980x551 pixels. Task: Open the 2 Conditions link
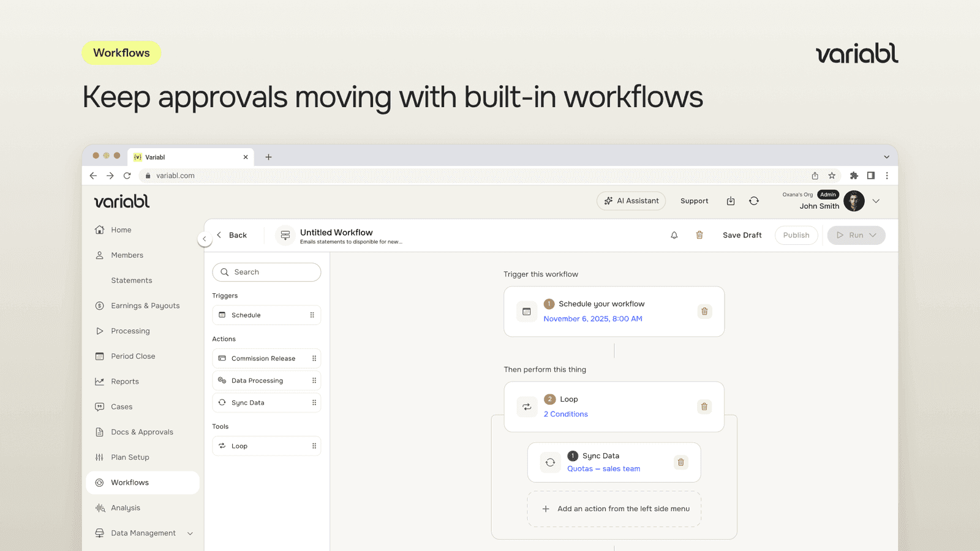click(566, 414)
